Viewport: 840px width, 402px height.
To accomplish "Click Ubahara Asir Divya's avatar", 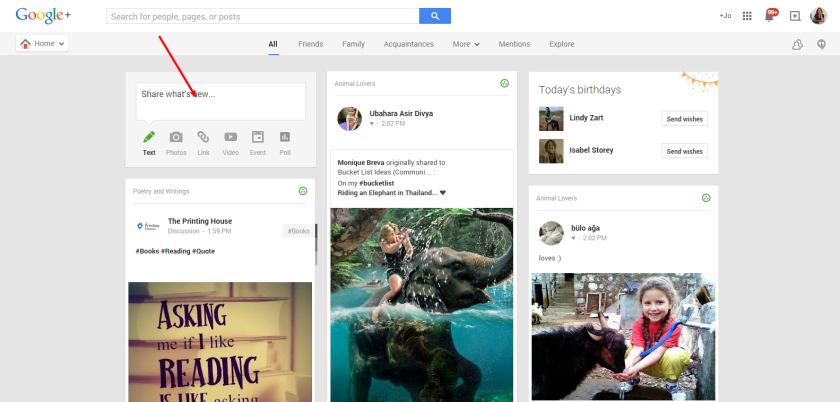I will coord(349,118).
